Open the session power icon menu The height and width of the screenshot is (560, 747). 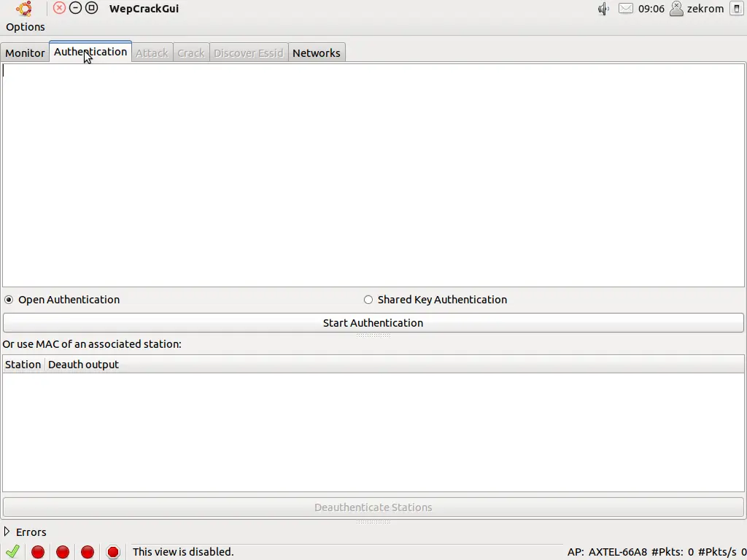tap(737, 9)
